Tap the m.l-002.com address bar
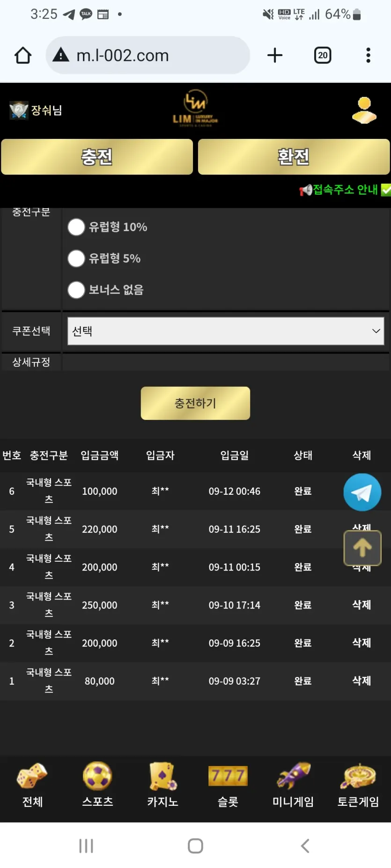The image size is (391, 868). [x=148, y=55]
